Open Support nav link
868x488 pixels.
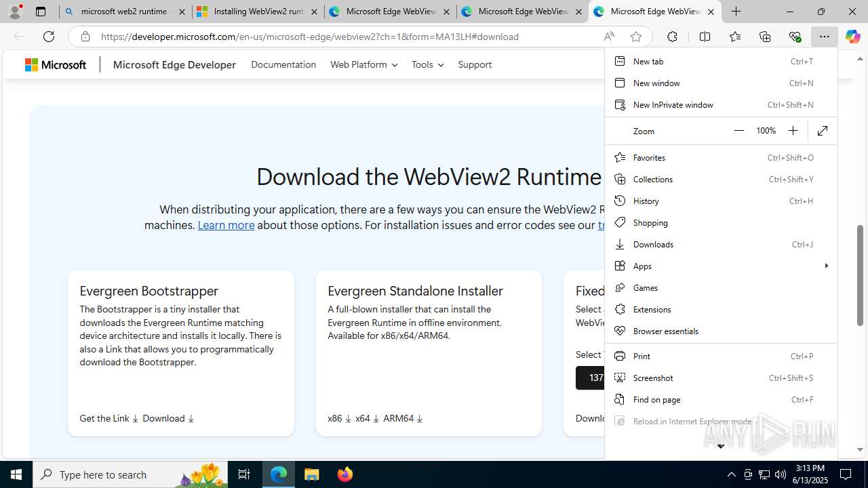(475, 64)
